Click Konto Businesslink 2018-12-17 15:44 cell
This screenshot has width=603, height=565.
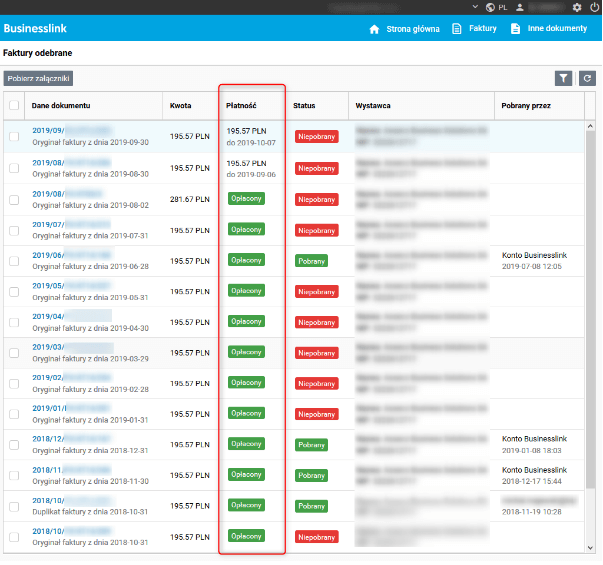[534, 475]
